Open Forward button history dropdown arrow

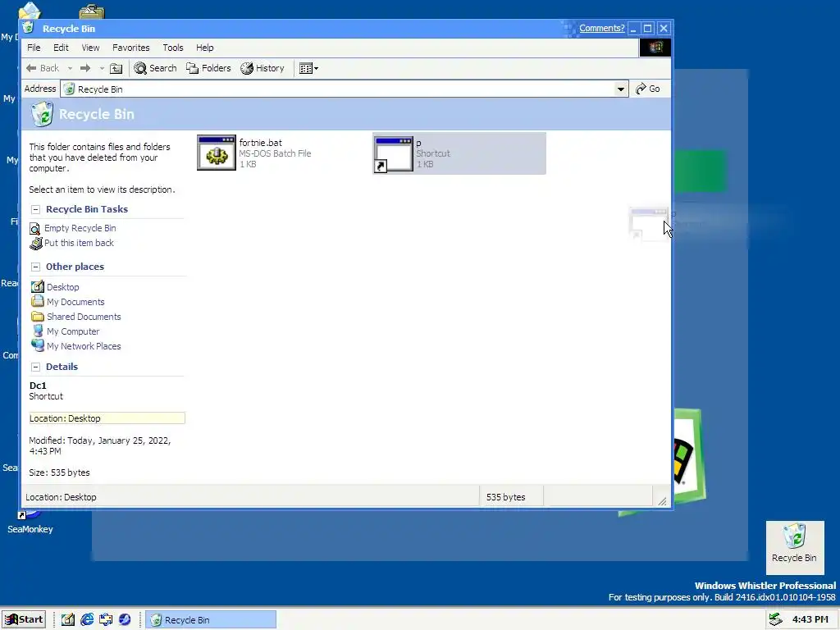coord(102,68)
